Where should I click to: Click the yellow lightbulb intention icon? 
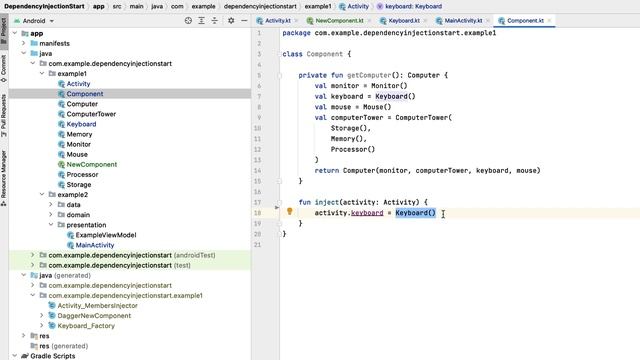tap(289, 211)
